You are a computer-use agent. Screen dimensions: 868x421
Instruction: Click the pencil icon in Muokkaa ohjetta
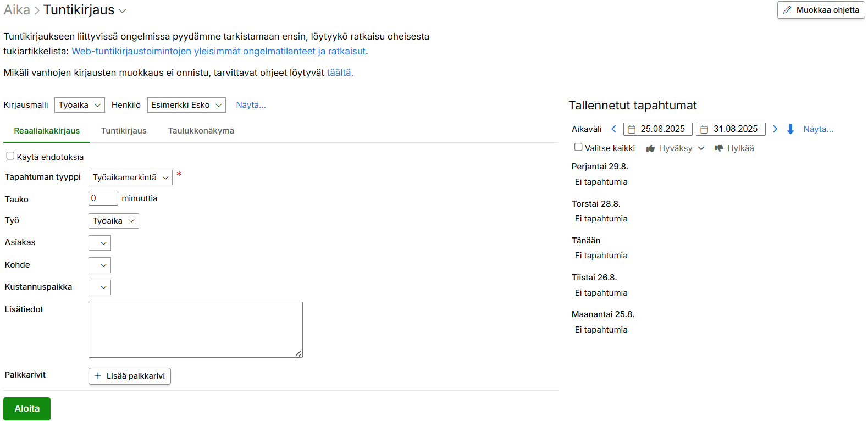(787, 10)
